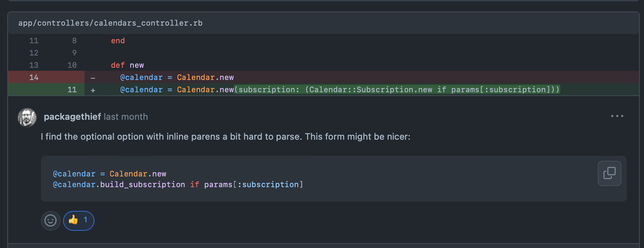Copy the suggested code snippet
The width and height of the screenshot is (644, 248).
click(x=609, y=173)
